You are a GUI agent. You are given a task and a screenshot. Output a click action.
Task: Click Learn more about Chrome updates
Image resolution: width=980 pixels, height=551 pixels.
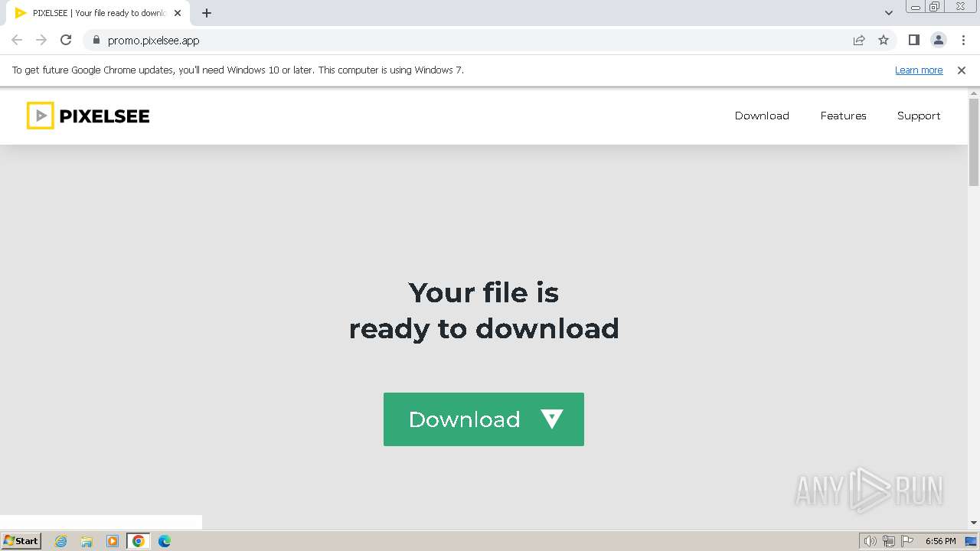pyautogui.click(x=919, y=70)
